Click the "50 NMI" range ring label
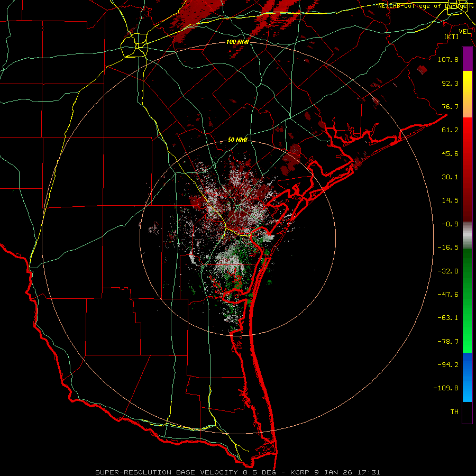476x476 pixels. pos(237,140)
